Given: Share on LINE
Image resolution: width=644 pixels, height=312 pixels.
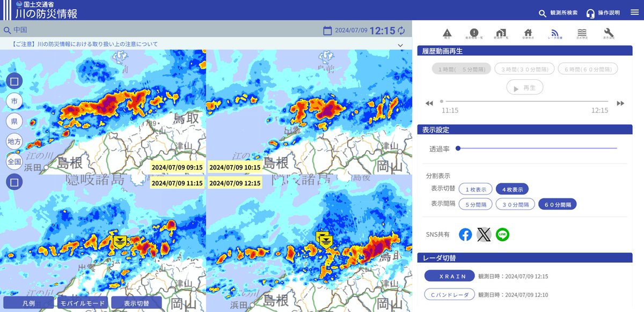Looking at the screenshot, I should pos(502,234).
